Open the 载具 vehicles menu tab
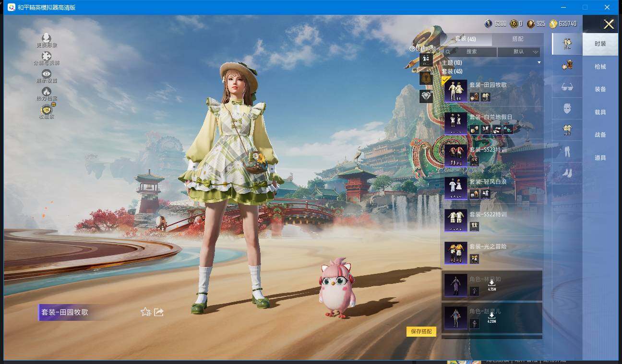 (600, 112)
